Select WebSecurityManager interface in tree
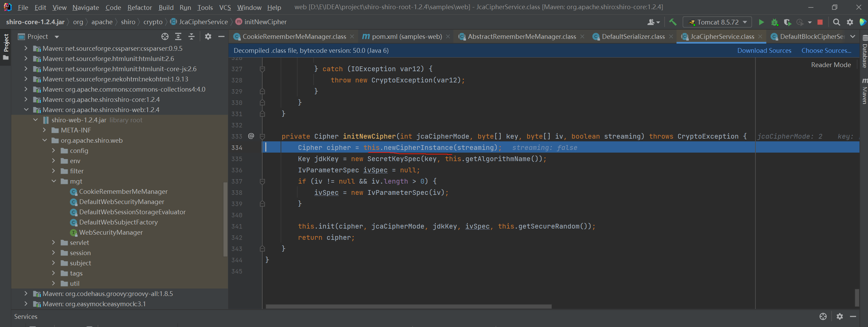Viewport: 868px width, 327px height. [x=111, y=232]
